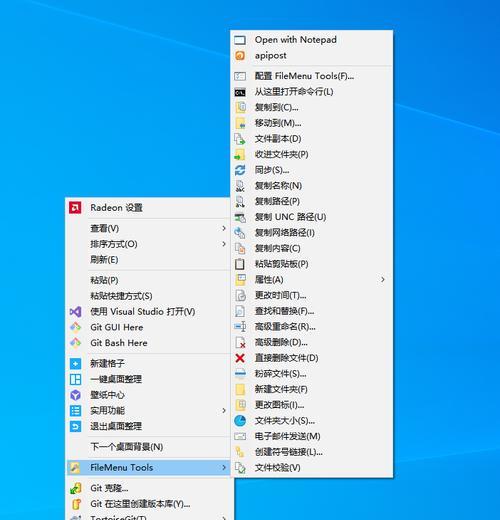Click the Open with Notepad text

296,40
